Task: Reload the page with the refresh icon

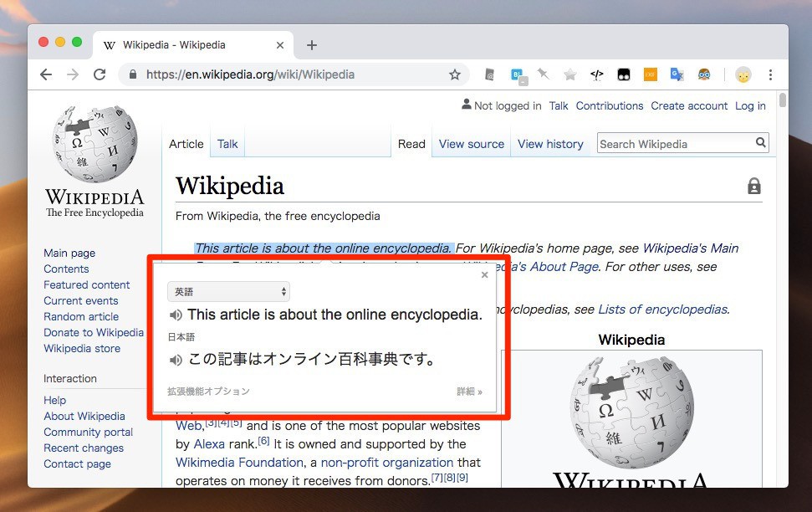Action: [x=100, y=74]
